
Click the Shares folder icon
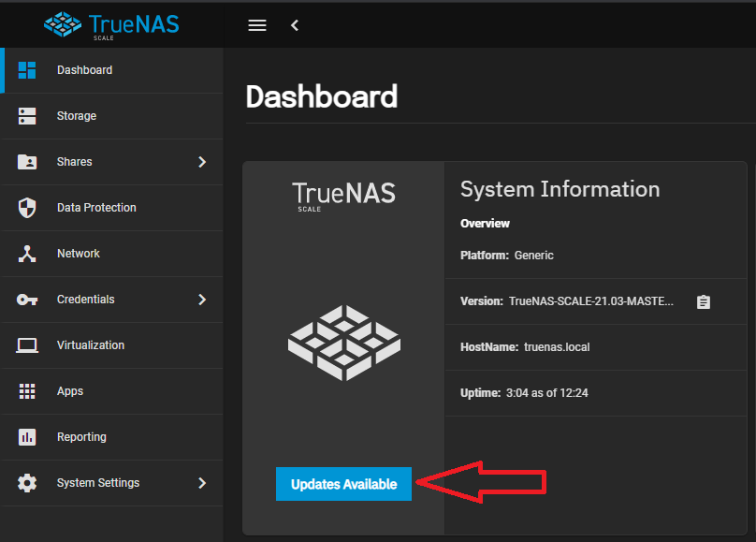coord(27,162)
